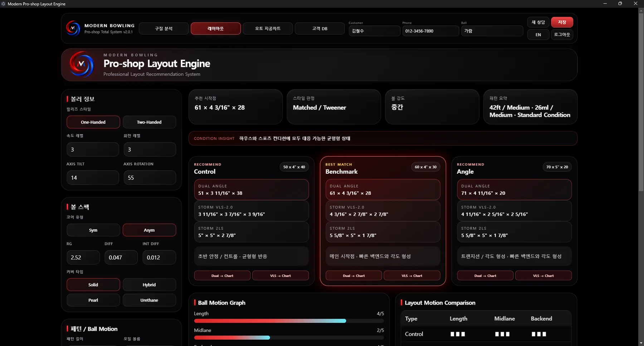Click the 로그아웃 logout button

562,35
